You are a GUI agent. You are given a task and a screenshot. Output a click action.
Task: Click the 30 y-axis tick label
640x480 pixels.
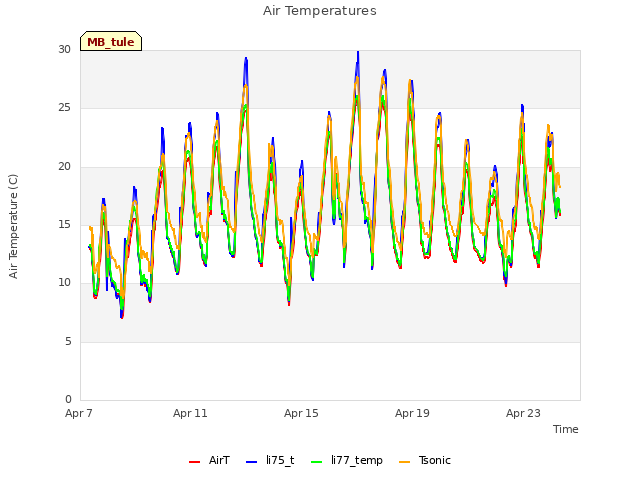click(x=64, y=49)
